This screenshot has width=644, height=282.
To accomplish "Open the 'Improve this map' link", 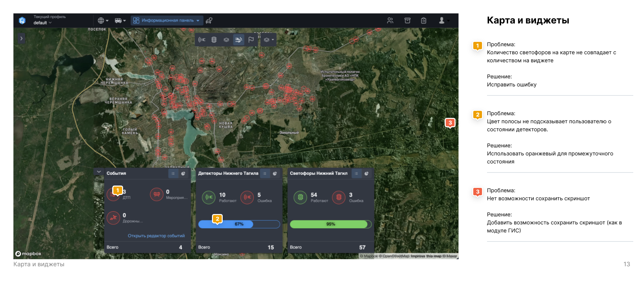I will click(x=426, y=256).
